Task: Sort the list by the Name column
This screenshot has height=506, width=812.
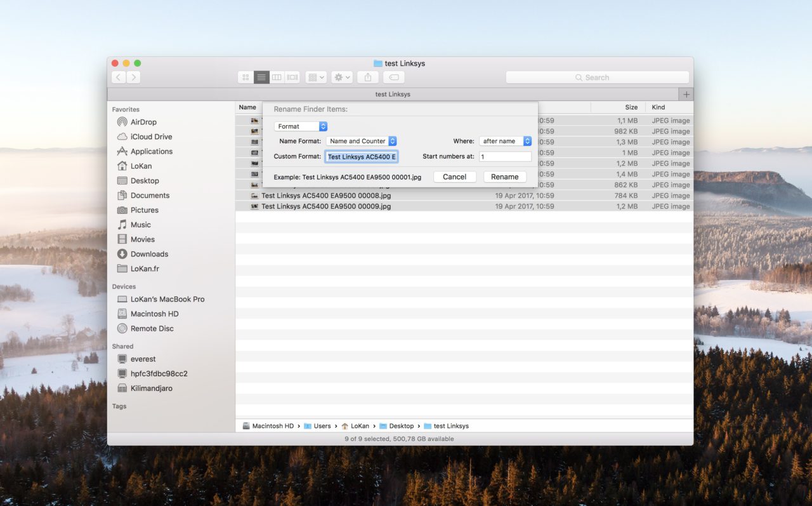Action: pyautogui.click(x=248, y=107)
